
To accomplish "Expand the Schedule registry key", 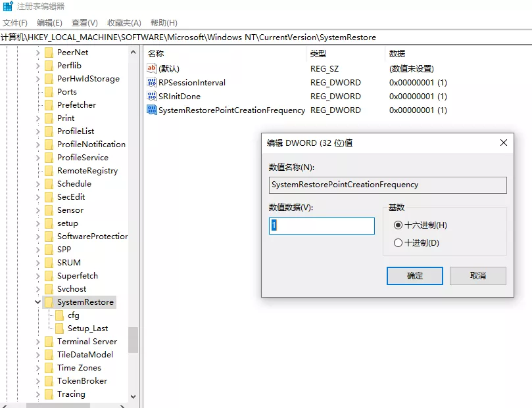I will (x=37, y=184).
